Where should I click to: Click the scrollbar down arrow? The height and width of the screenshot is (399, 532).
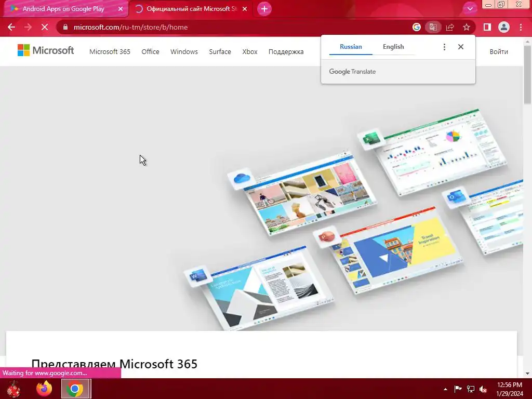click(527, 374)
